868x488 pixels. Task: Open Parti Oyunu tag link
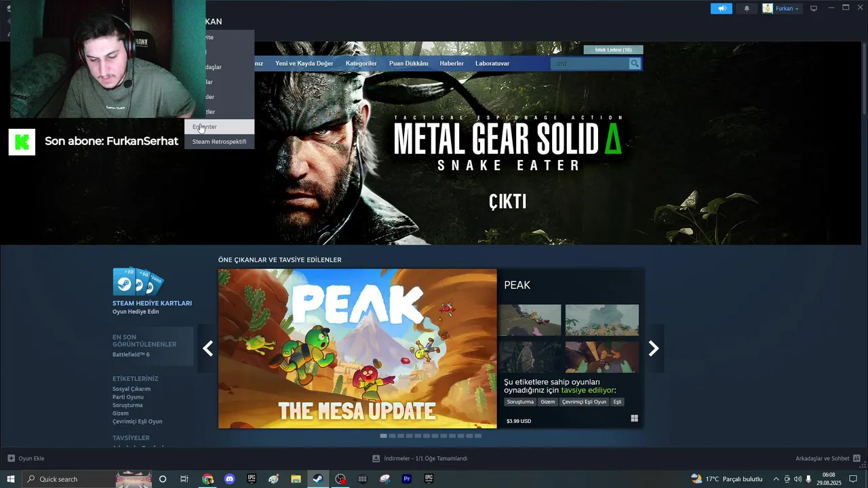click(128, 397)
